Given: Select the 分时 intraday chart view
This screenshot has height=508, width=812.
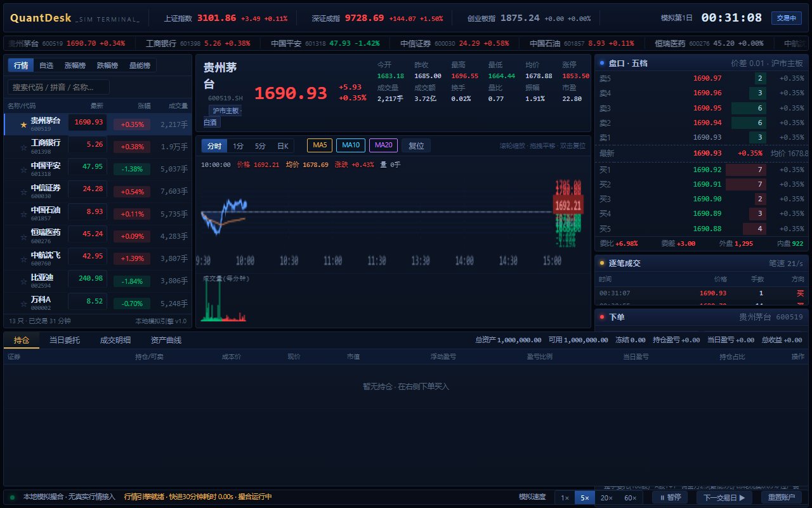Looking at the screenshot, I should coord(214,146).
